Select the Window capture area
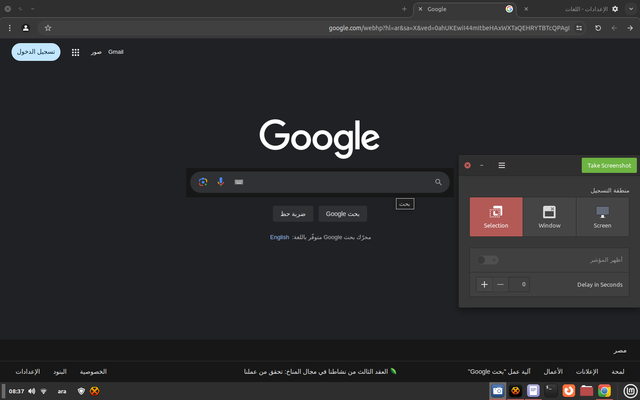This screenshot has width=640, height=400. [549, 217]
